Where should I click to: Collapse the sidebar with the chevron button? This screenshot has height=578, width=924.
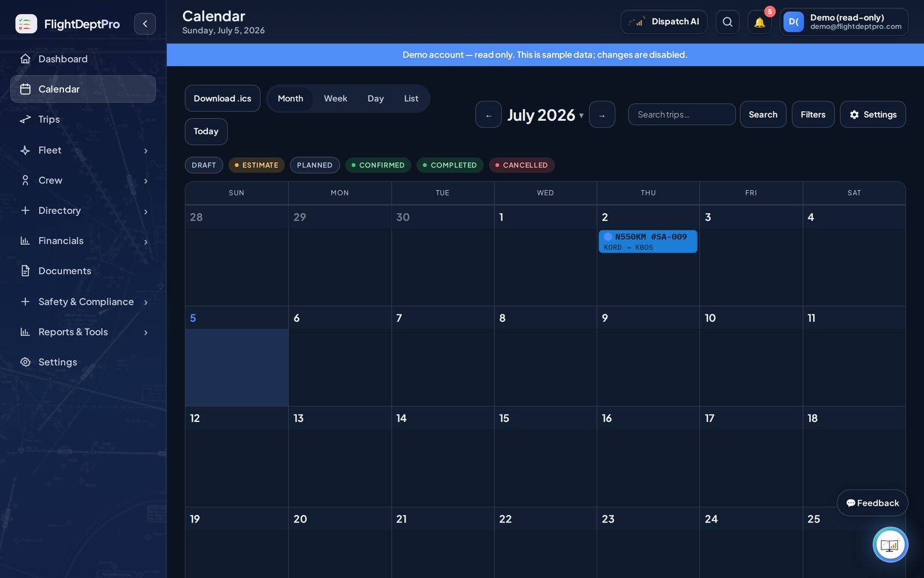(145, 24)
